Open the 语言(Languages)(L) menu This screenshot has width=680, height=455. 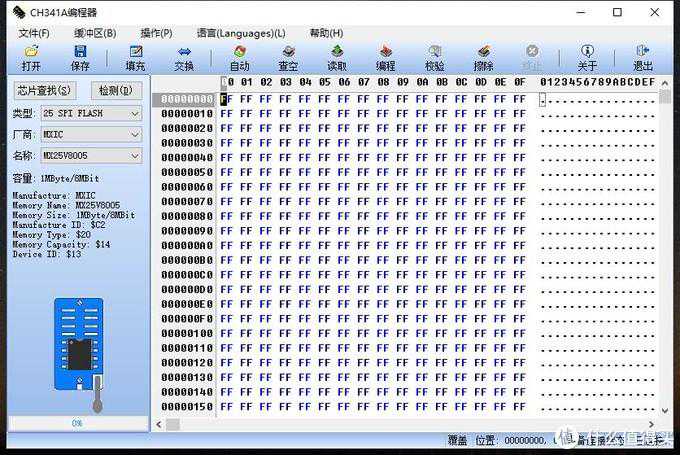click(x=241, y=33)
